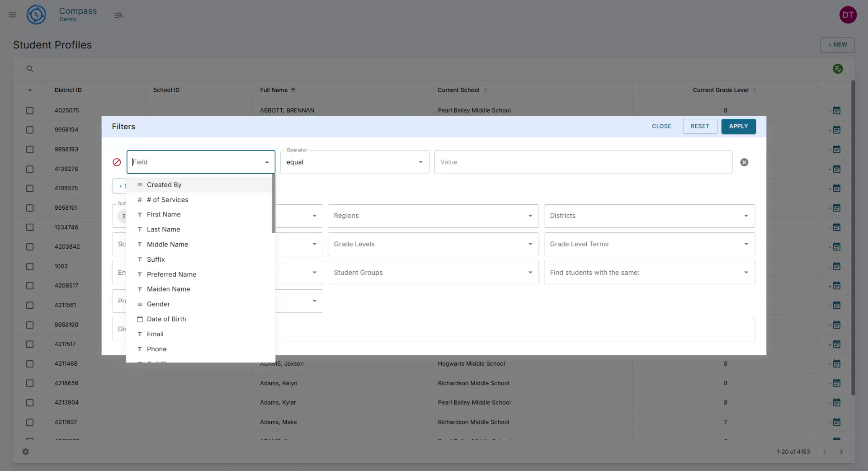The image size is (868, 471).
Task: Open the calendar note icon on ABBOTT BRENNAN's row
Action: click(836, 110)
